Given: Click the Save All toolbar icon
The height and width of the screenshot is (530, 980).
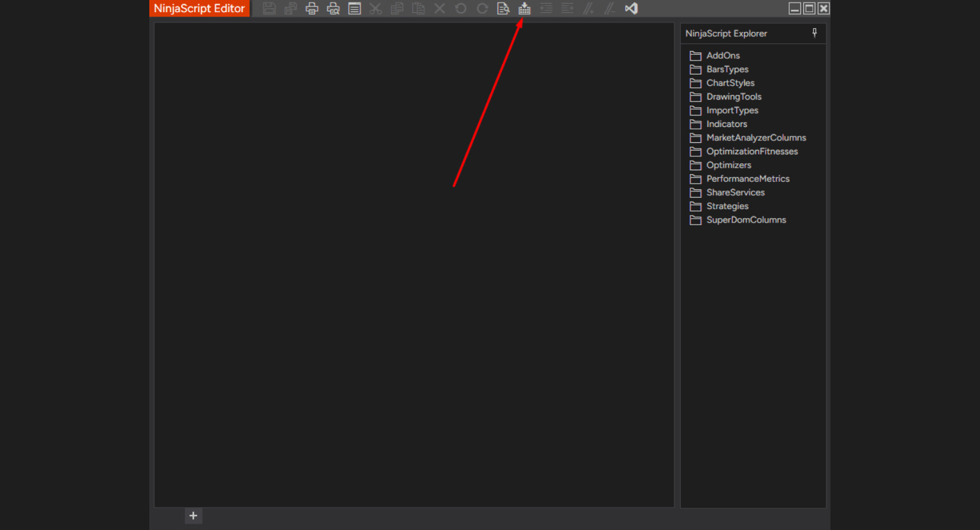Looking at the screenshot, I should [290, 8].
